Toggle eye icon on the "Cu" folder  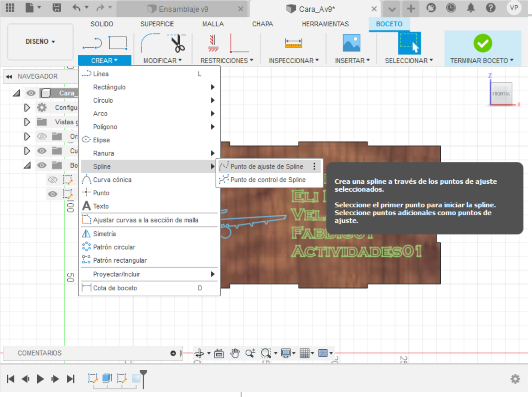(42, 151)
